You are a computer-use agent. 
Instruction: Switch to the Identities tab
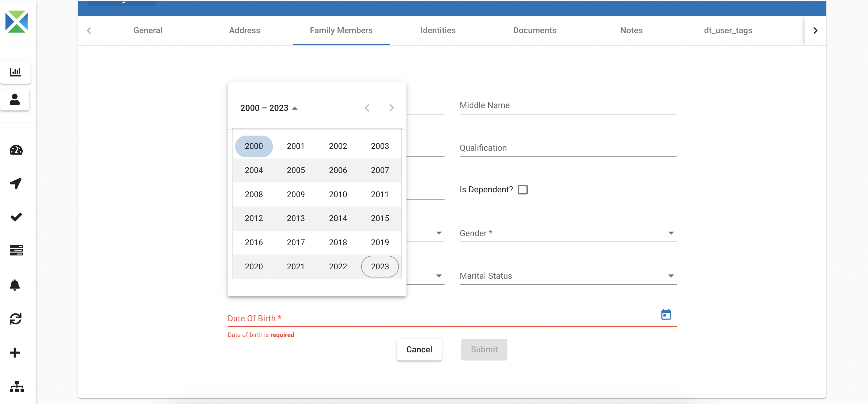point(438,30)
